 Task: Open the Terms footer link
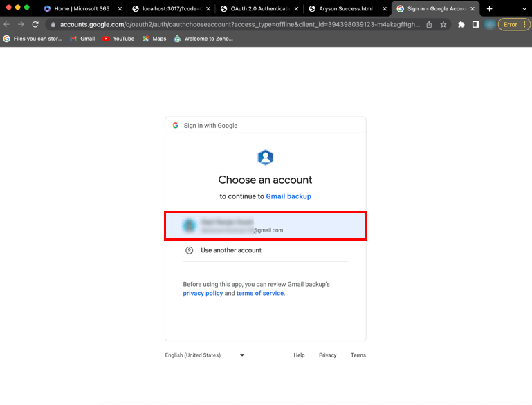pos(358,355)
